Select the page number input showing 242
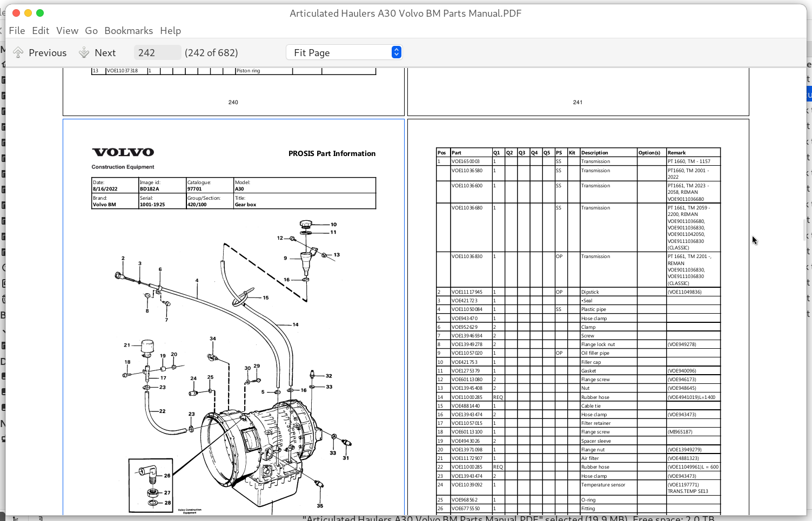The height and width of the screenshot is (521, 812). click(157, 52)
